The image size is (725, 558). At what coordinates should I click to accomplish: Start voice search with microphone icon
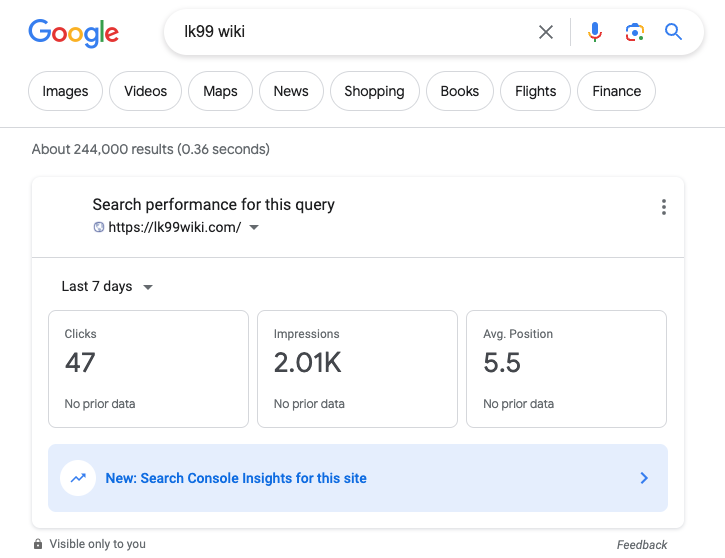595,32
